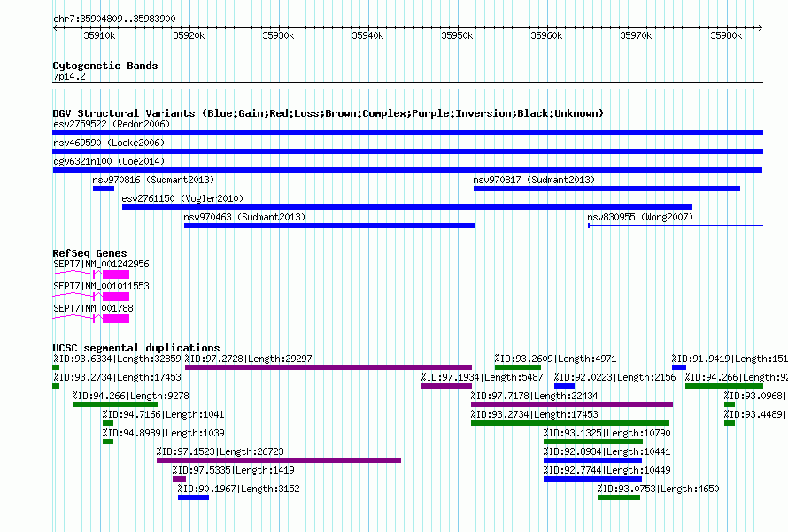Click green bar of %ID:93.0753|Length:4650

point(619,497)
